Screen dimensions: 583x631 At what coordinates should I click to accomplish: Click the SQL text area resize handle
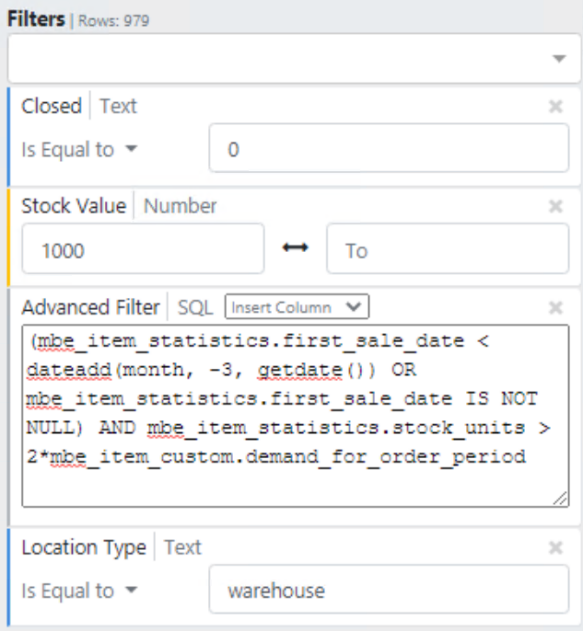[x=560, y=499]
